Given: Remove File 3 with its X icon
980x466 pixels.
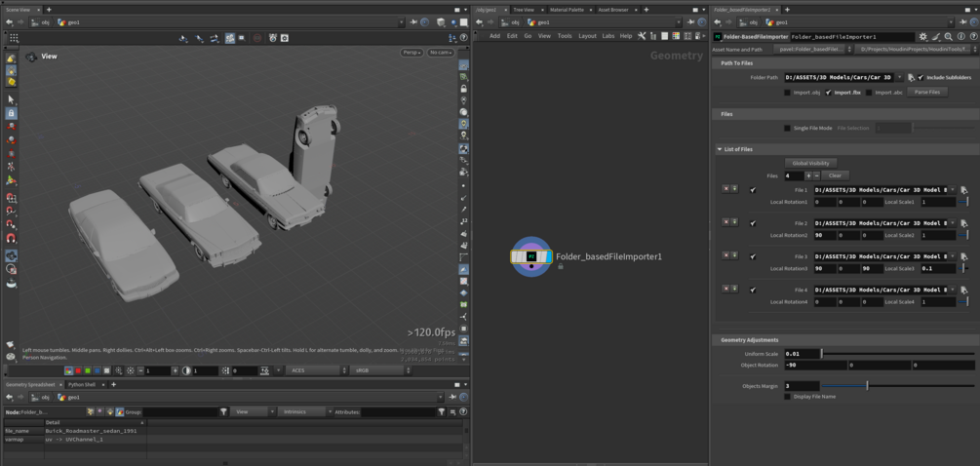Looking at the screenshot, I should tap(725, 254).
